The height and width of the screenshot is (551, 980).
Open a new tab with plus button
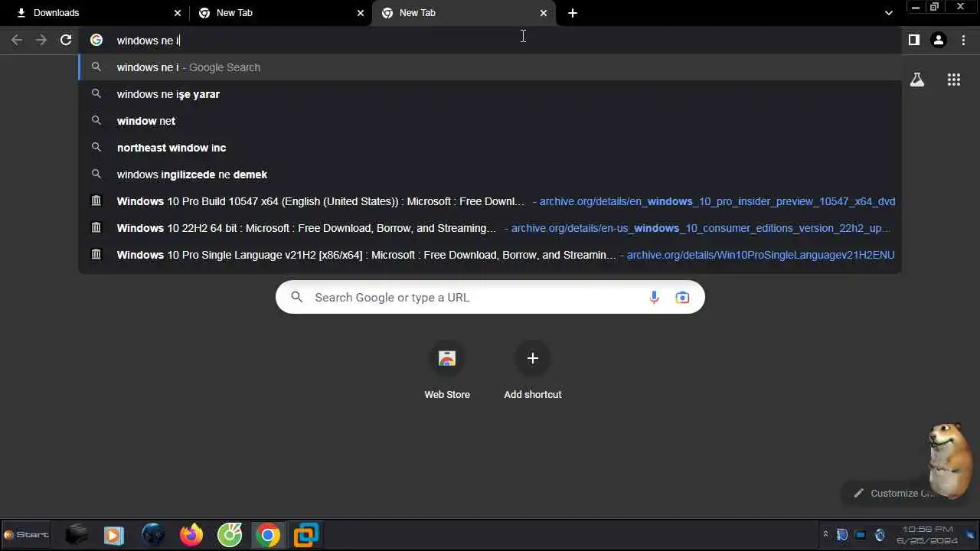(x=573, y=13)
